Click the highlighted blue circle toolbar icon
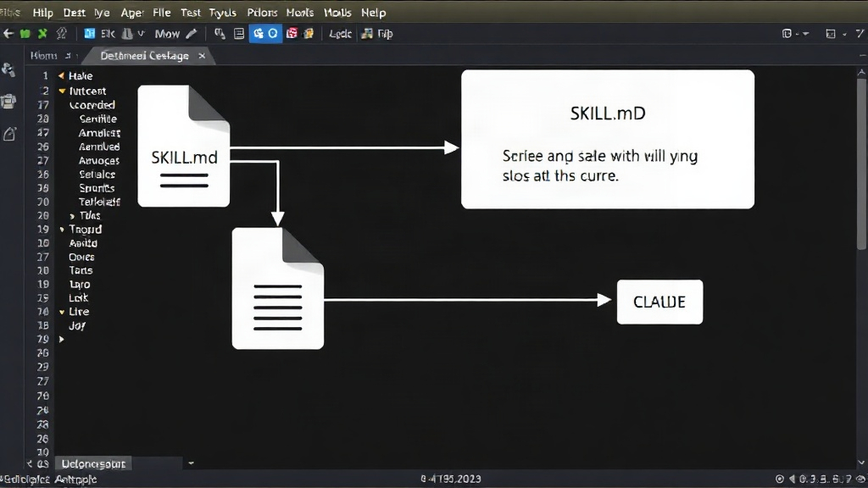The width and height of the screenshot is (868, 488). (x=273, y=34)
